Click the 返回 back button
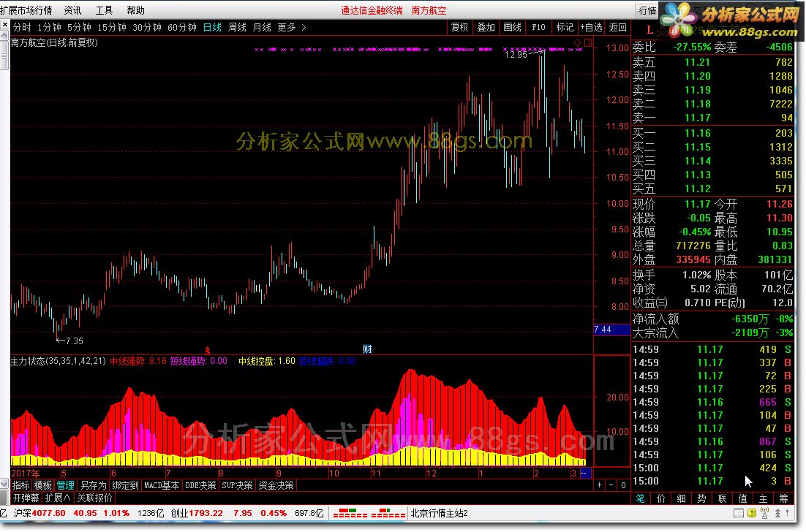Screen dimensions: 806x532 tap(617, 27)
